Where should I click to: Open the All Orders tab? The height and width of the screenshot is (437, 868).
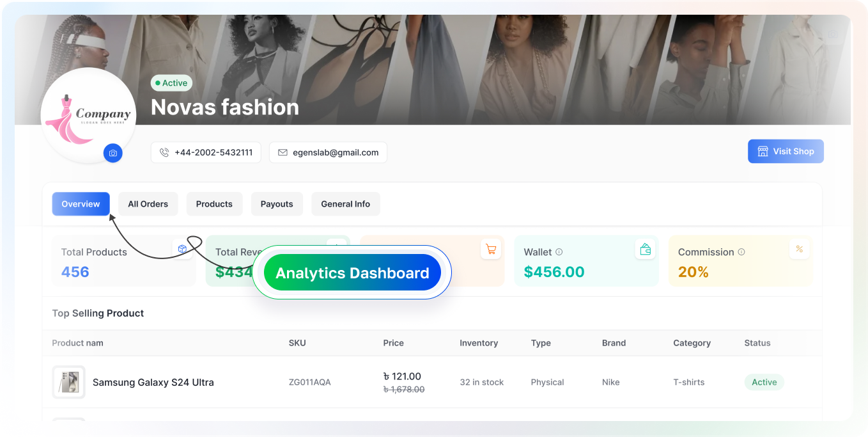click(x=148, y=204)
